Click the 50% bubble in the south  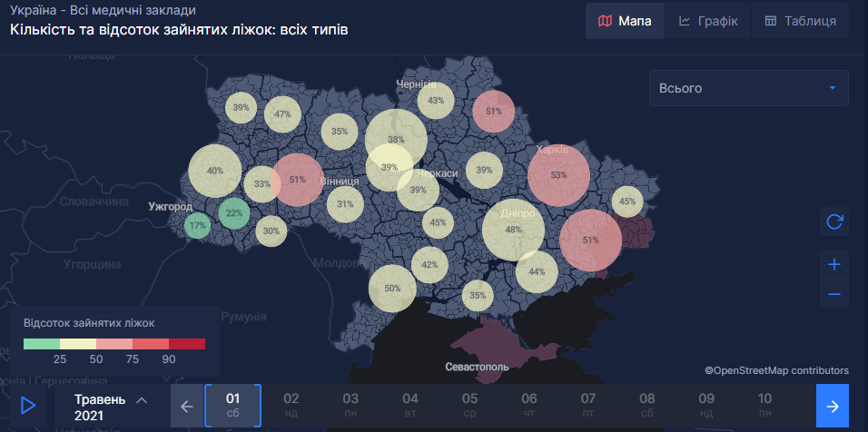(x=392, y=289)
